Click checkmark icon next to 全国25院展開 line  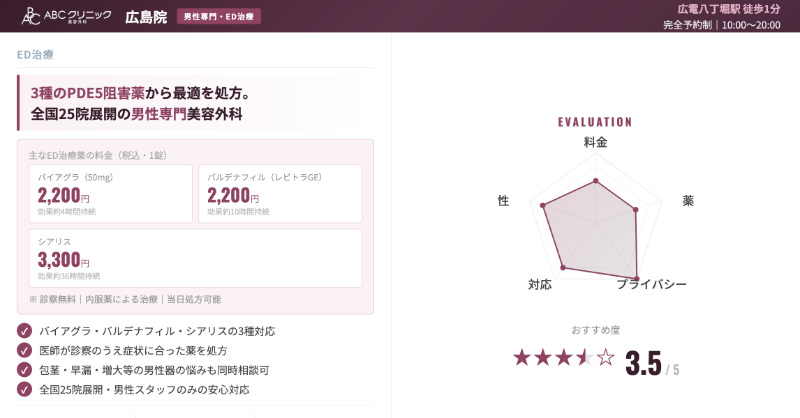pyautogui.click(x=25, y=389)
